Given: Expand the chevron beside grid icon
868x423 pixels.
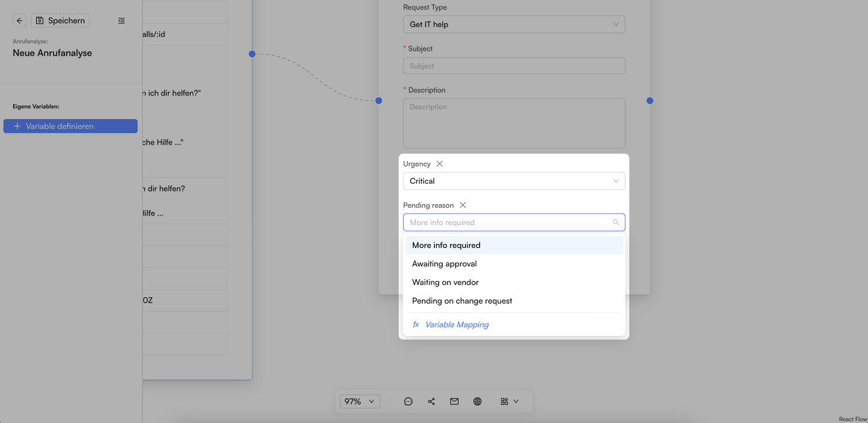Looking at the screenshot, I should (x=516, y=401).
